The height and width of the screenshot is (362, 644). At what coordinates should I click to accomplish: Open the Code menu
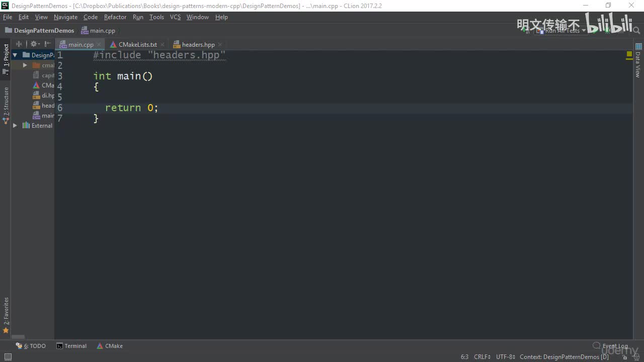[91, 17]
